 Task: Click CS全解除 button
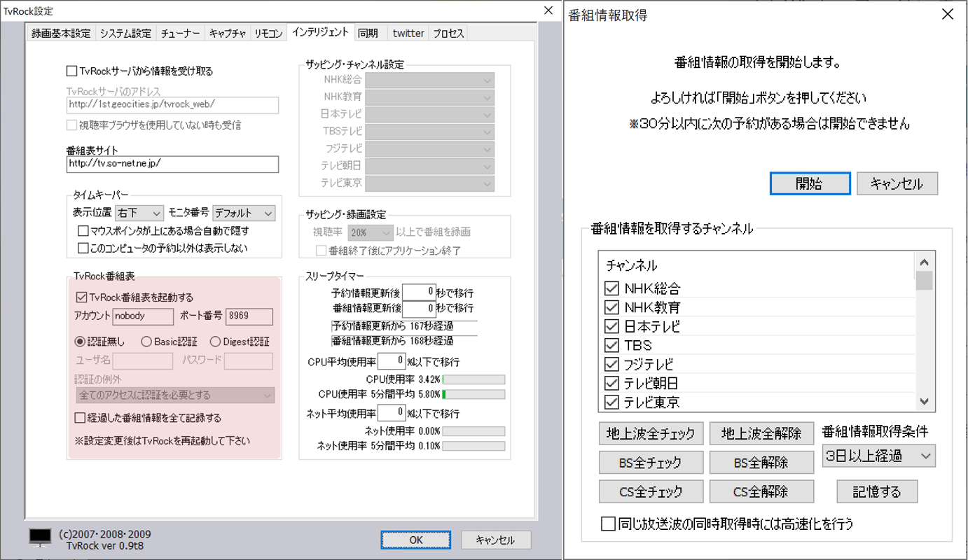[762, 491]
